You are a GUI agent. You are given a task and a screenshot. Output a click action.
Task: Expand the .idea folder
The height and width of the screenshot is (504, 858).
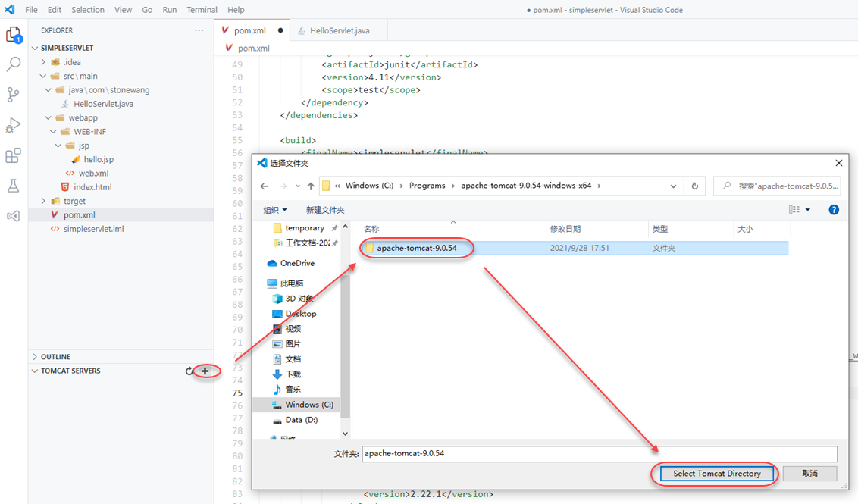(x=43, y=62)
